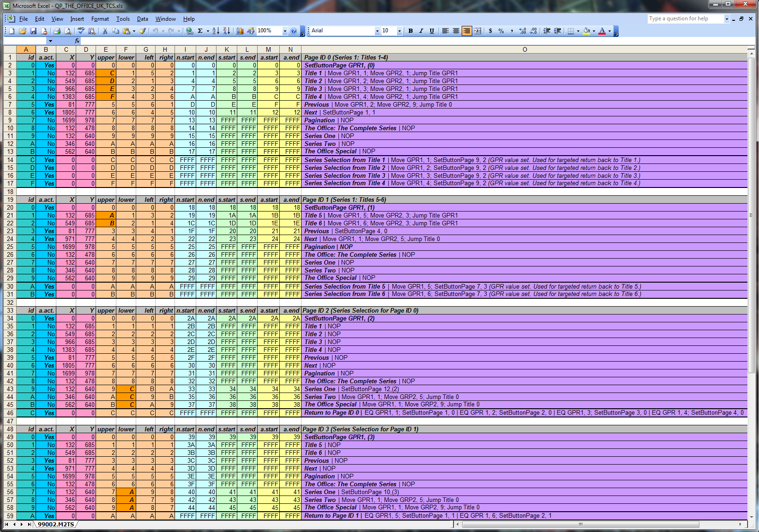Jump to the last sheet tab arrow
This screenshot has width=759, height=532.
(x=29, y=524)
